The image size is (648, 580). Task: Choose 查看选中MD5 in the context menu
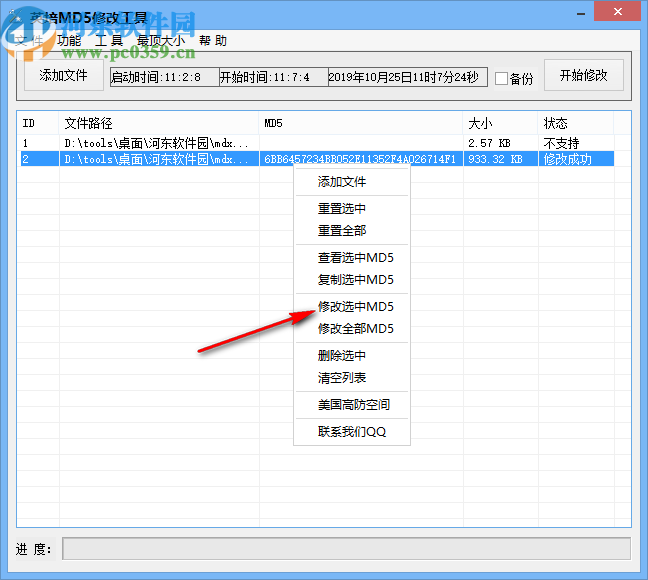355,258
